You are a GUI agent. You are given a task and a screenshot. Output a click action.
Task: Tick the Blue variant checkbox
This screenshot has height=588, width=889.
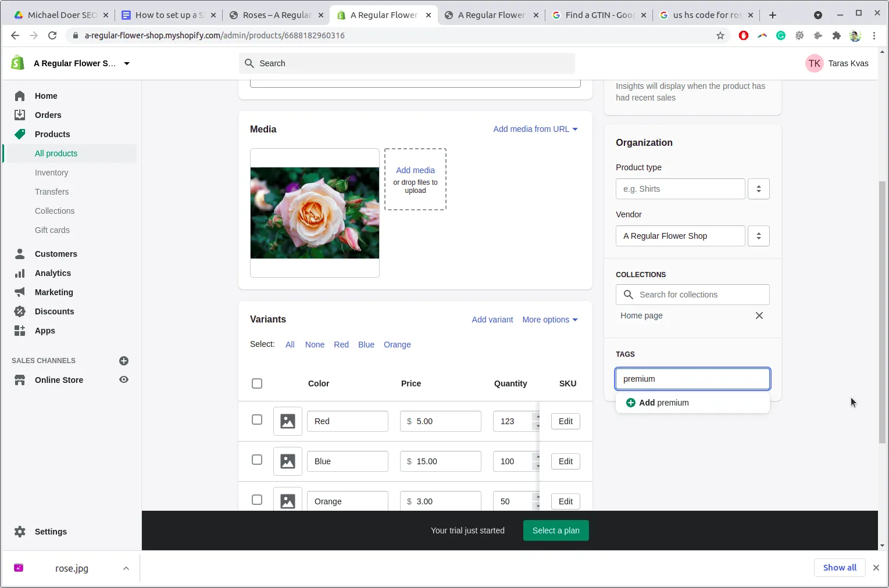[257, 460]
